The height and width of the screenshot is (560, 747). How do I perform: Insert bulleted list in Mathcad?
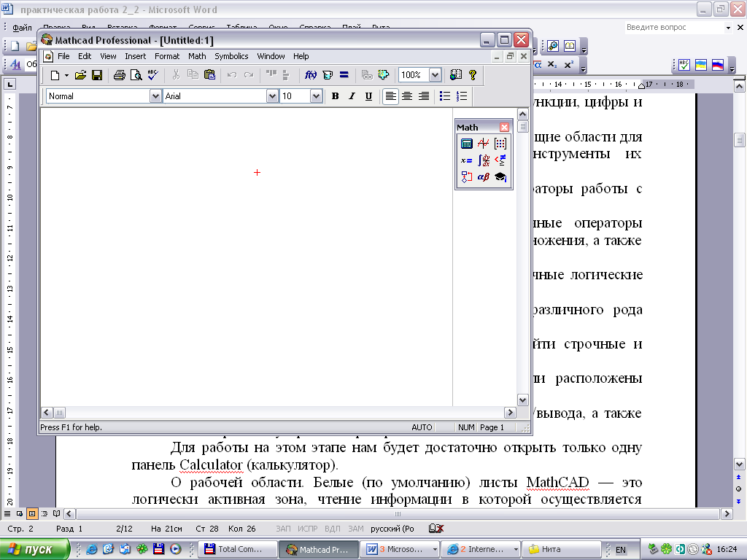(444, 96)
